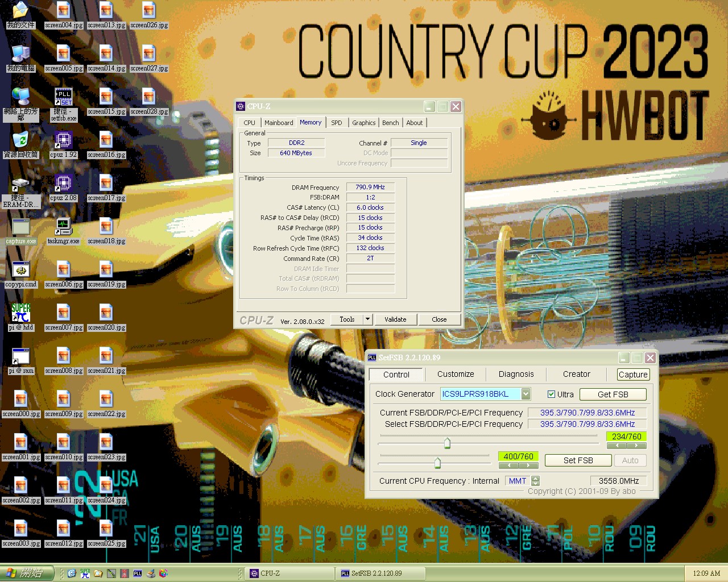
Task: Toggle the Ultra checkbox in SetFSB
Action: 551,394
